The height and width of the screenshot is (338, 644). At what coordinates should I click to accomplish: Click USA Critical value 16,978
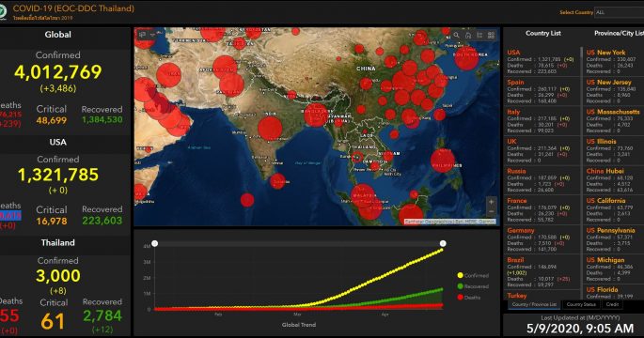click(52, 221)
